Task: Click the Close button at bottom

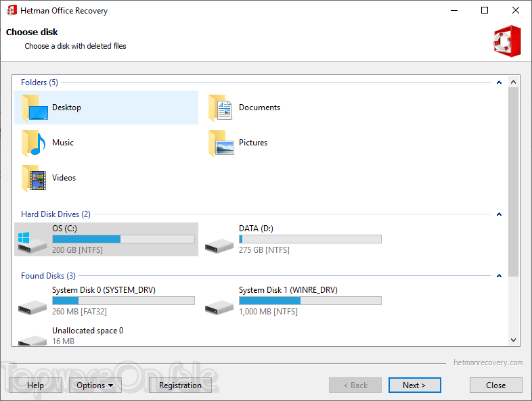Action: 495,385
